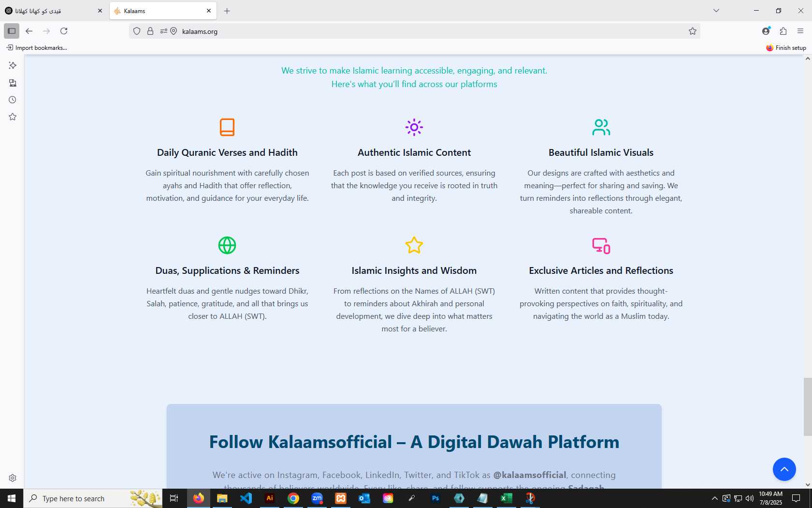Click the page vertical scrollbar thumb
This screenshot has height=508, width=812.
pyautogui.click(x=808, y=407)
